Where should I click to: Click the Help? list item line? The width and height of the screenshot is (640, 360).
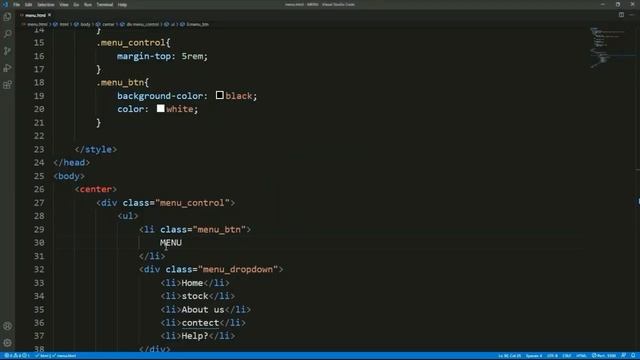[x=198, y=336]
